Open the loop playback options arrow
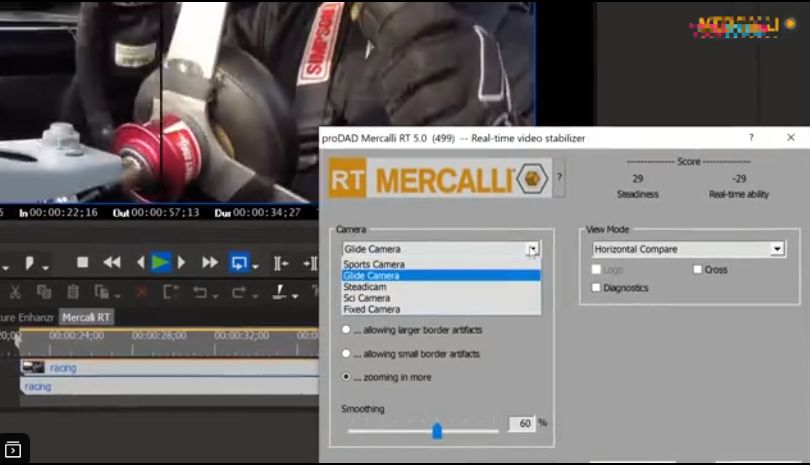810x465 pixels. [255, 267]
